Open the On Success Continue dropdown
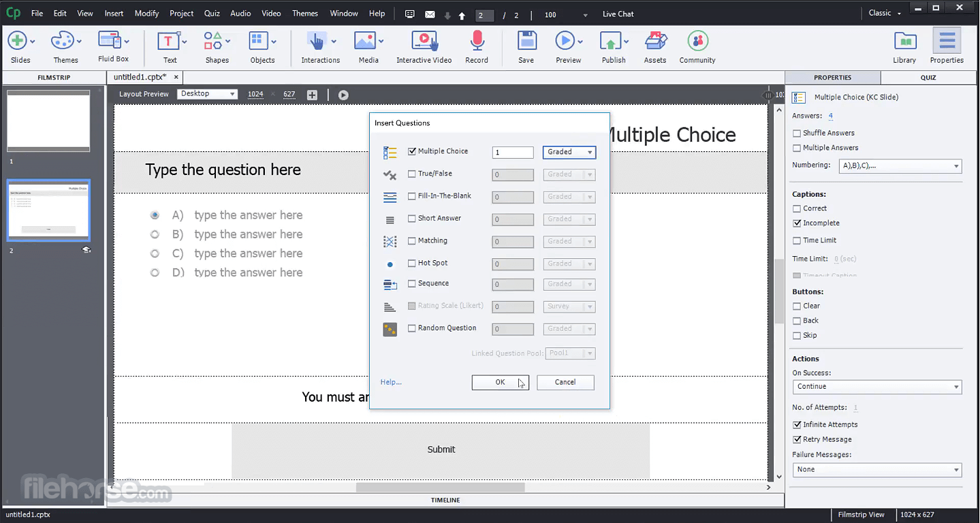This screenshot has width=980, height=523. (x=877, y=386)
